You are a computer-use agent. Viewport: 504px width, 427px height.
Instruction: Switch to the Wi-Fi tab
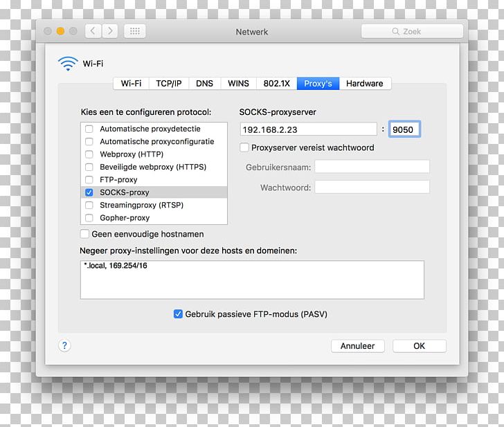(x=131, y=84)
